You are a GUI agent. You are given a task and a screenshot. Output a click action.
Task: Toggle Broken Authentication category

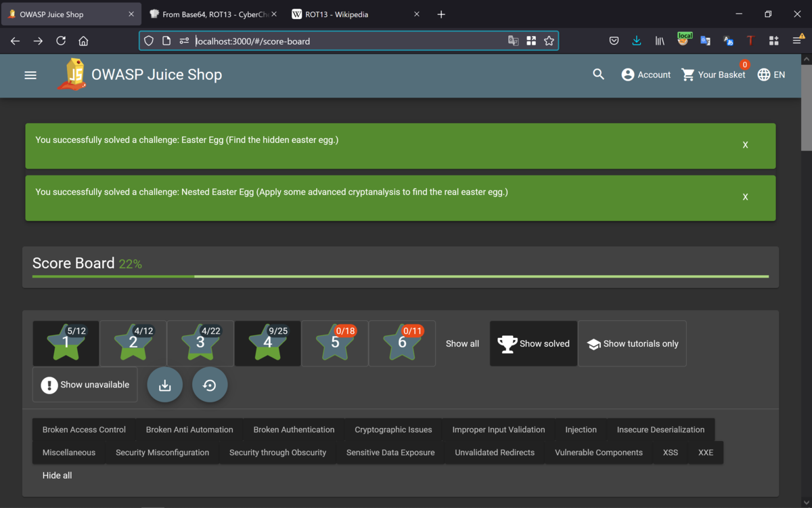[294, 429]
